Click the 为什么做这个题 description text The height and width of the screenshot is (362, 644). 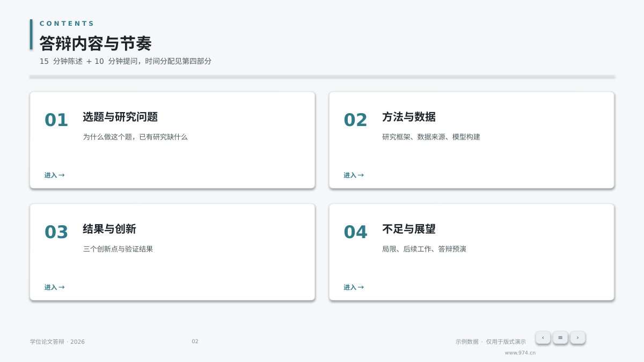click(135, 137)
